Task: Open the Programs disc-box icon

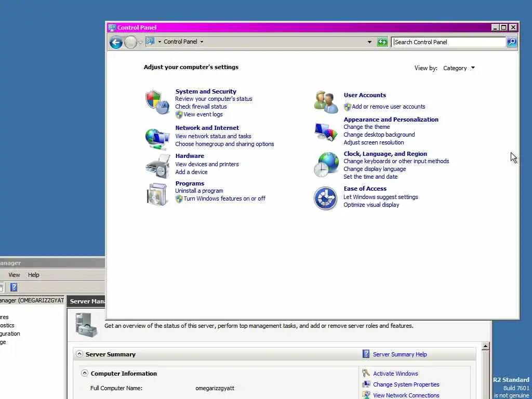Action: click(157, 194)
